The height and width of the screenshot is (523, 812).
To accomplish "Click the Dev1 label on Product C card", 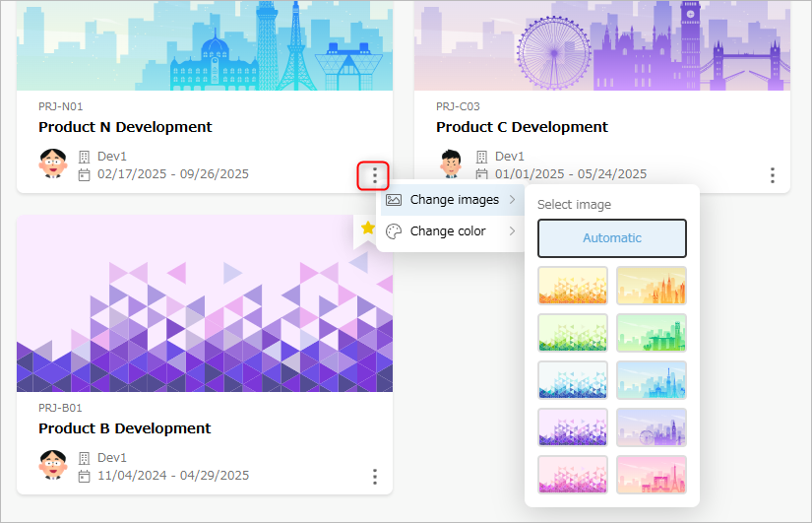I will (510, 157).
